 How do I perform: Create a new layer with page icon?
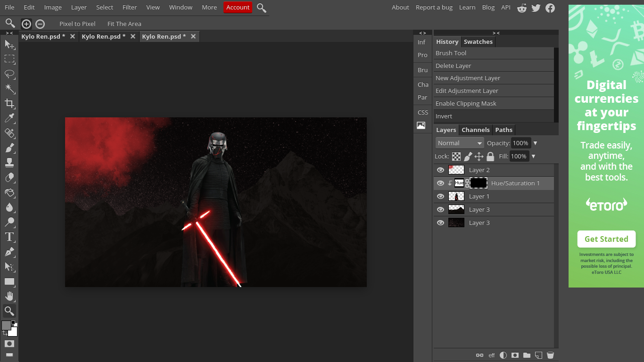(x=538, y=355)
